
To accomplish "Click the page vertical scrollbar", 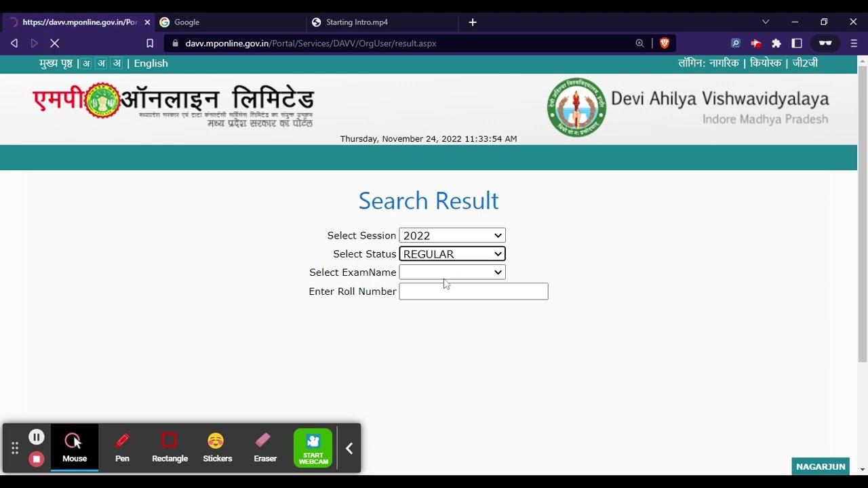I will point(863,214).
